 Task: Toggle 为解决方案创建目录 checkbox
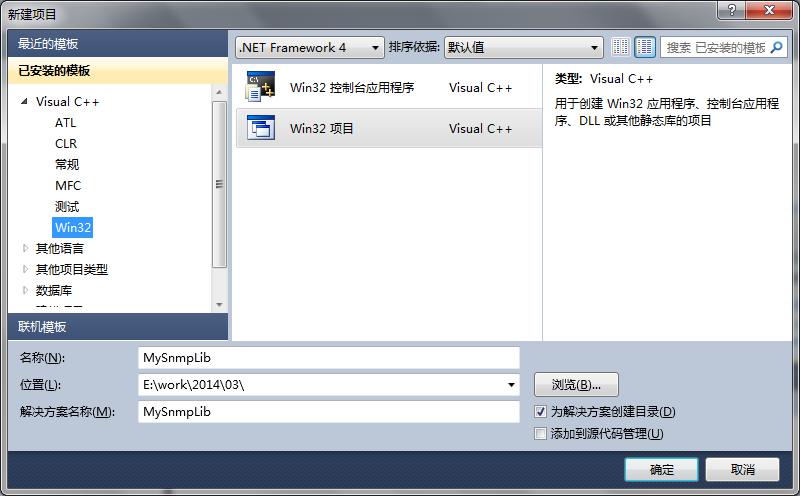[x=540, y=411]
